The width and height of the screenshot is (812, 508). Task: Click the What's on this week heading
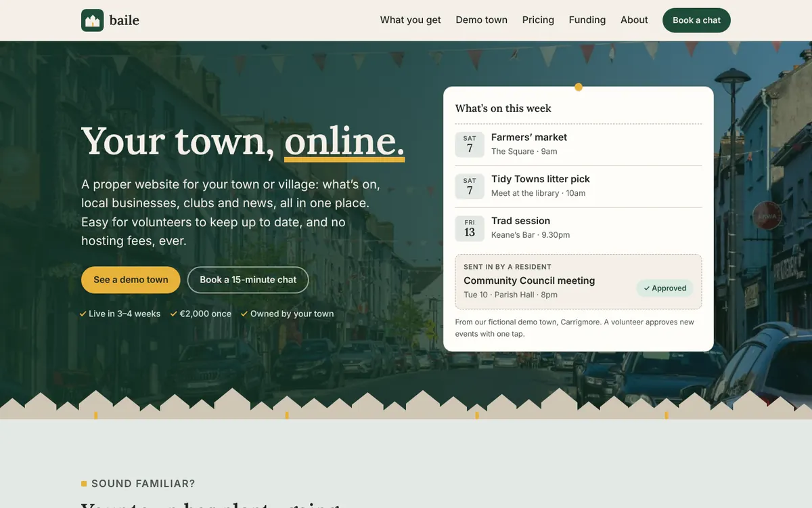(503, 108)
